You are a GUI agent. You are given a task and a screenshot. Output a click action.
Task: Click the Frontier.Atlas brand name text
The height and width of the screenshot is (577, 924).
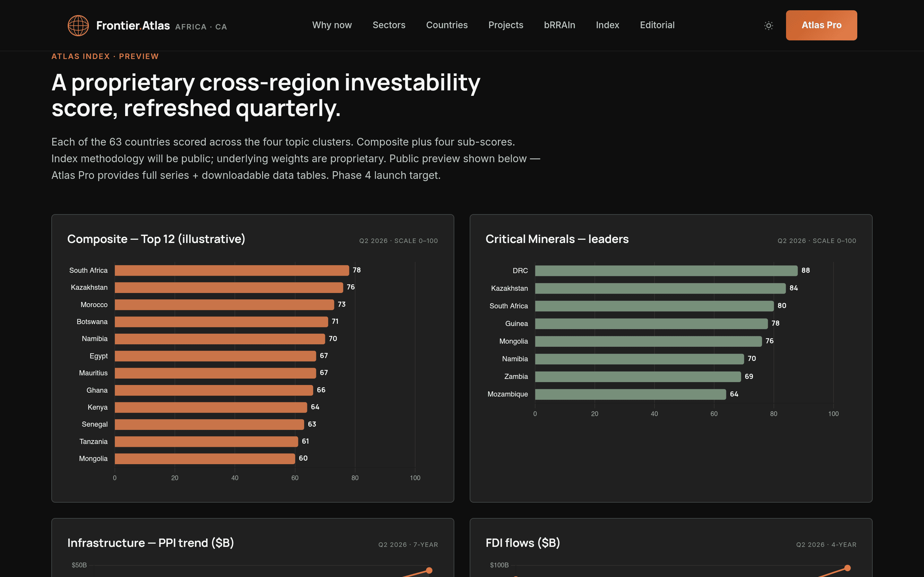(x=133, y=26)
